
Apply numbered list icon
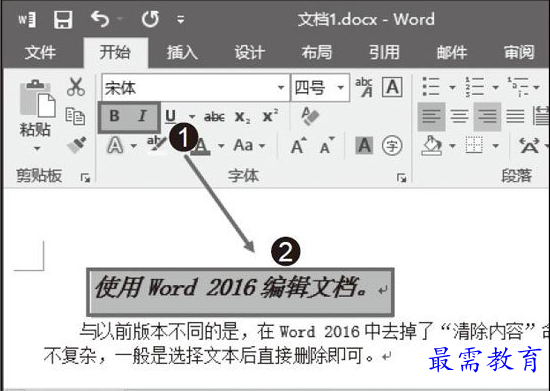pos(474,87)
